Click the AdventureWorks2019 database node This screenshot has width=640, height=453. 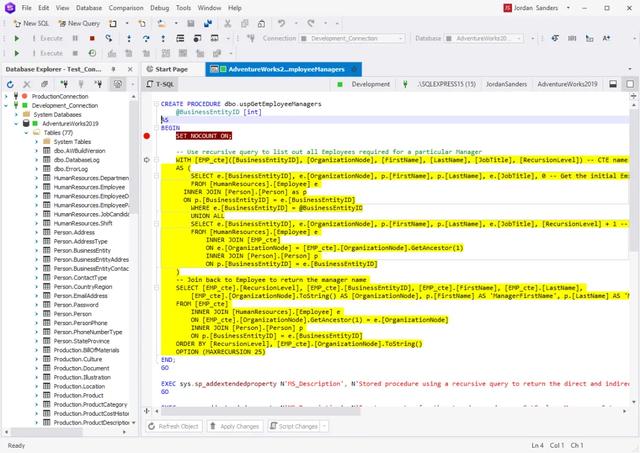click(70, 124)
